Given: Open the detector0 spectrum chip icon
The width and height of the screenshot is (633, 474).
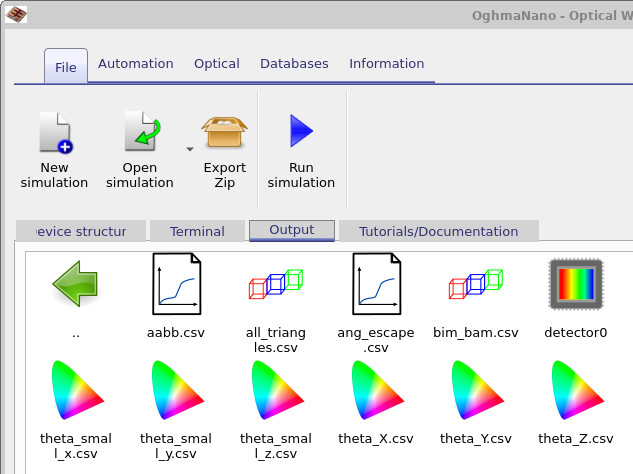Looking at the screenshot, I should coord(576,284).
